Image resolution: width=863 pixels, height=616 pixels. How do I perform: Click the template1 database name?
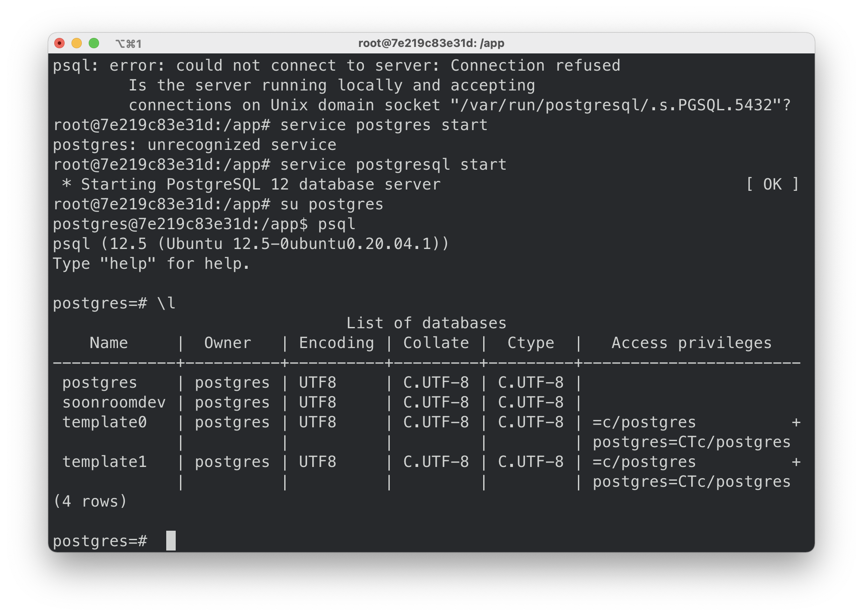(104, 462)
